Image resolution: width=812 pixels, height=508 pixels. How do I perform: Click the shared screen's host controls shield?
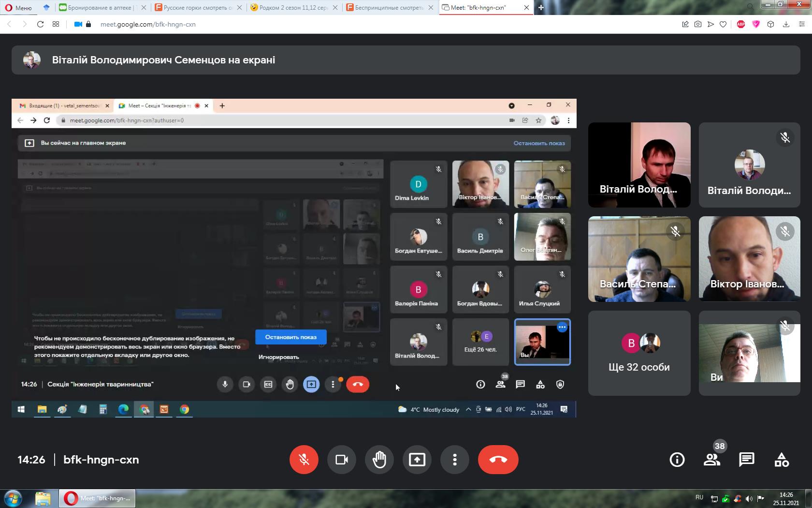[x=560, y=384]
